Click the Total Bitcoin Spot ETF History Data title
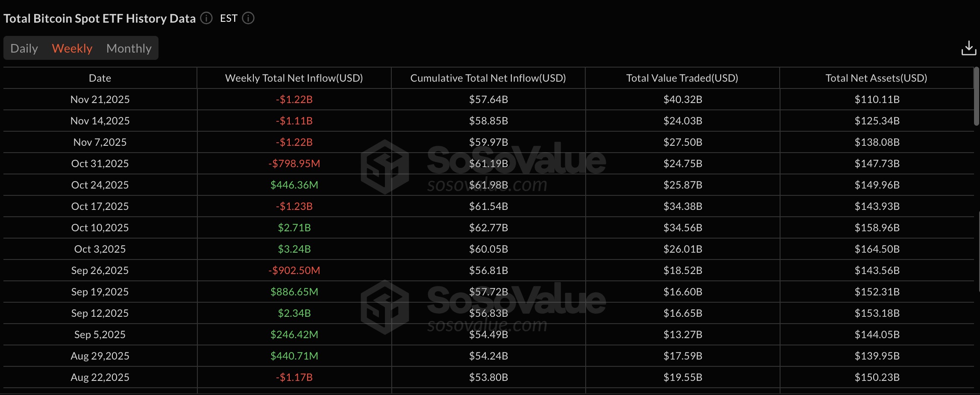This screenshot has height=395, width=980. pos(99,18)
